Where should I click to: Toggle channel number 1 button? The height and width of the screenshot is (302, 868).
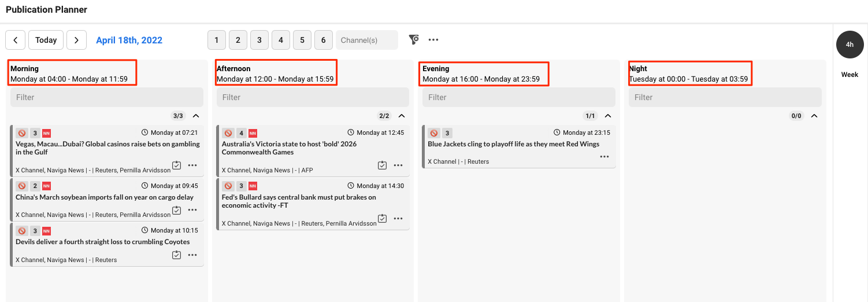point(217,40)
